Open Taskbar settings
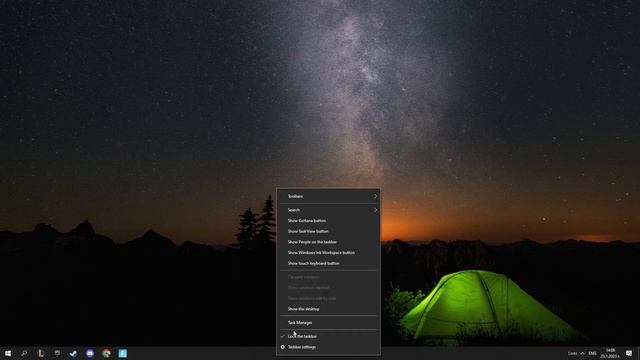The height and width of the screenshot is (360, 640). 329,347
